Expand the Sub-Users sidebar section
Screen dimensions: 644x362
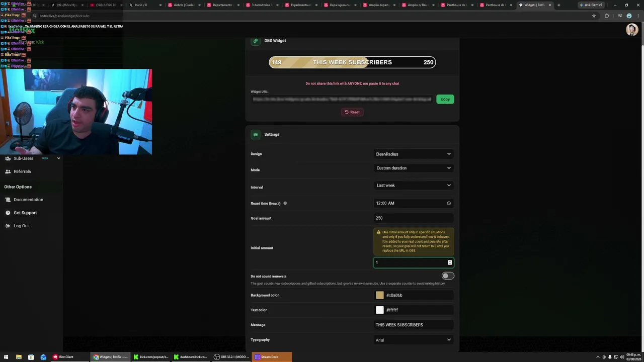coord(58,158)
